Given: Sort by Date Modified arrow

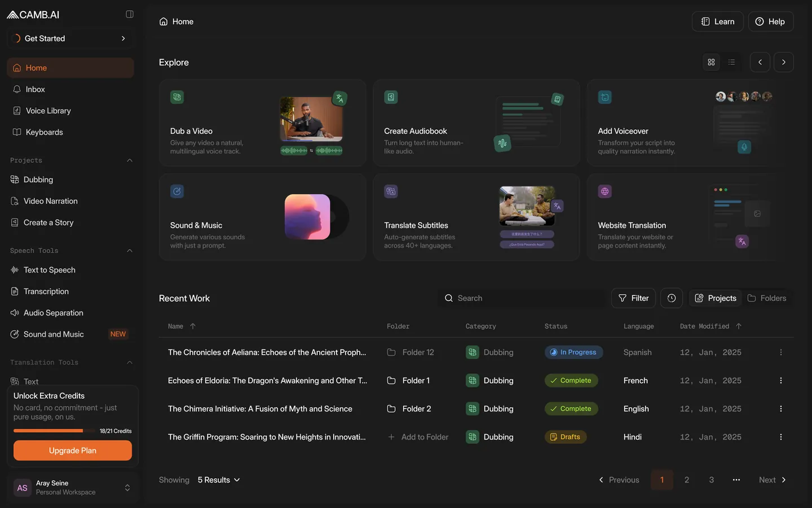Looking at the screenshot, I should click(x=739, y=326).
